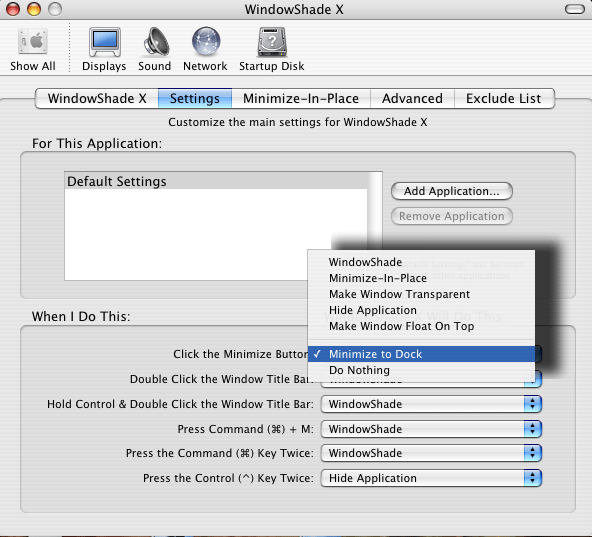The width and height of the screenshot is (592, 537).
Task: Click the Add Application button
Action: 452,191
